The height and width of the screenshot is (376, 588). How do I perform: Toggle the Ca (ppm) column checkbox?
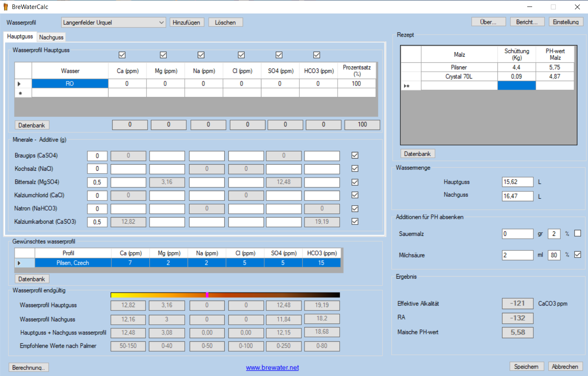coord(122,55)
